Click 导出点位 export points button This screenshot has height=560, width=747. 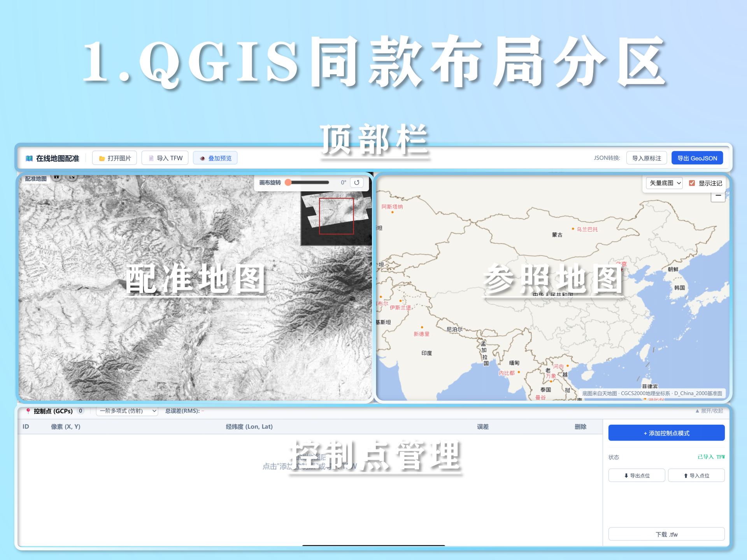coord(637,475)
